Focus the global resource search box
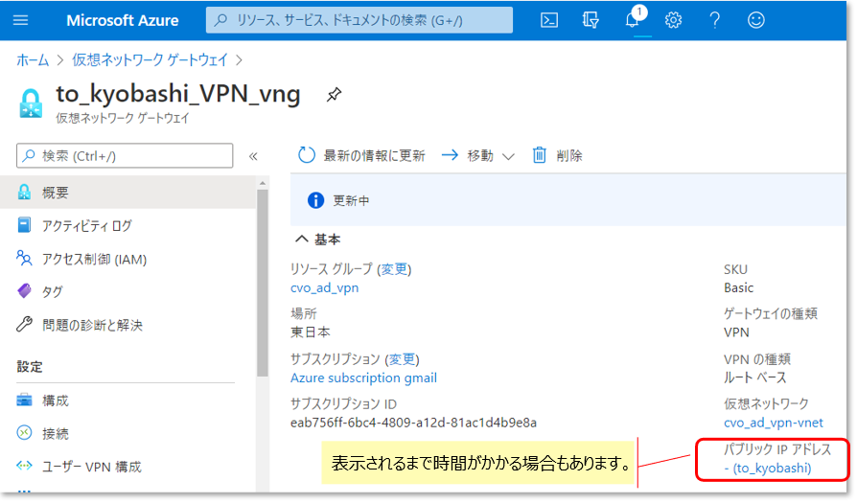 click(359, 20)
